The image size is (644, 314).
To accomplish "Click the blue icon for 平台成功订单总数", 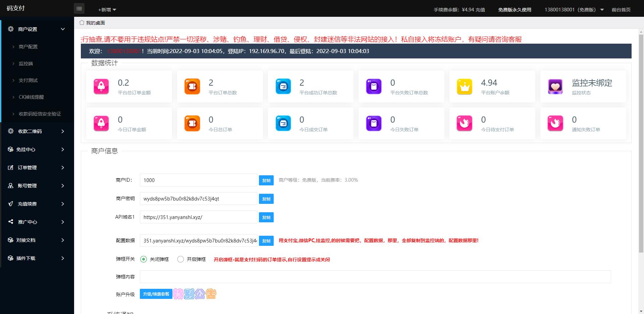I will tap(283, 87).
